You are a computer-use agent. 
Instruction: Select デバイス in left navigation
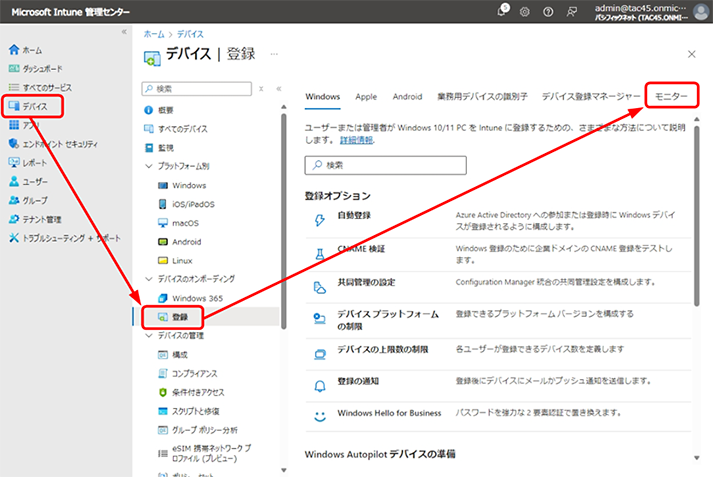click(x=28, y=106)
